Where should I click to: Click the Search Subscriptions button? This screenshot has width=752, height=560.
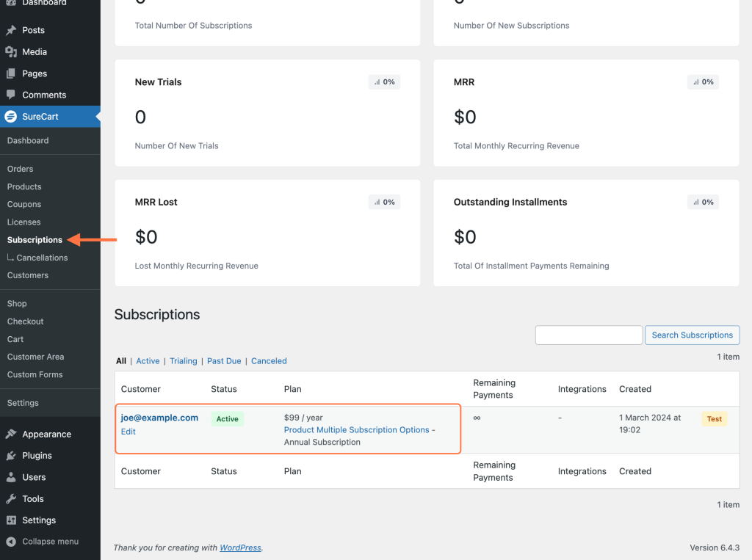pos(692,335)
